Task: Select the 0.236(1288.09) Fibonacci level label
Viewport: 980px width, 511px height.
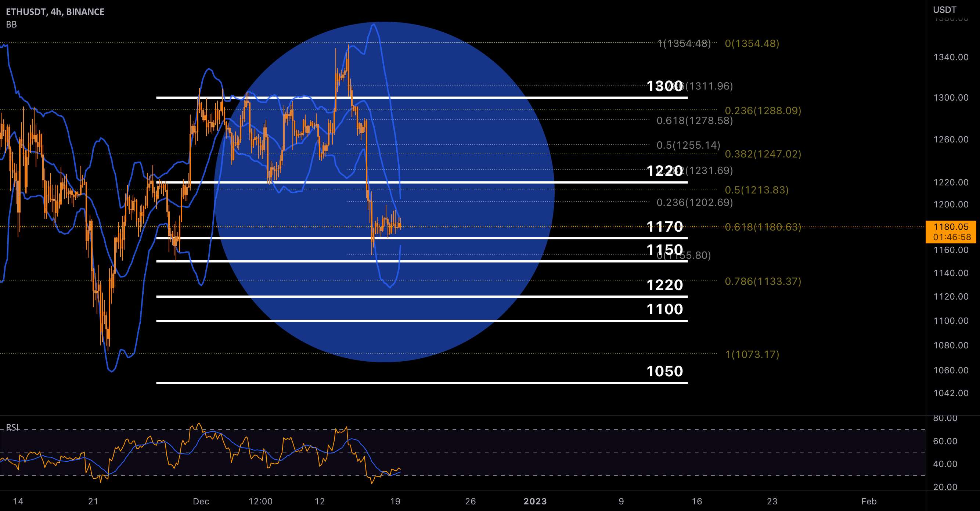Action: click(x=763, y=110)
